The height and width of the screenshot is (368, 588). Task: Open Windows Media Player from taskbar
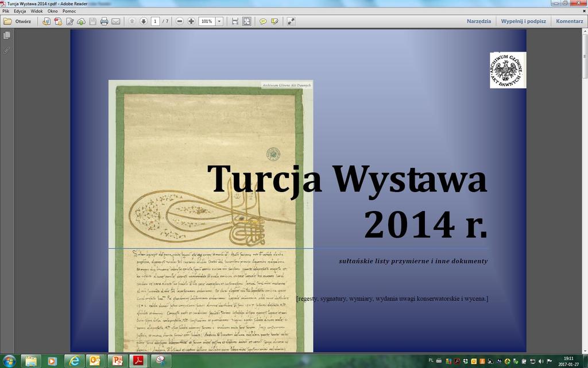[x=52, y=361]
